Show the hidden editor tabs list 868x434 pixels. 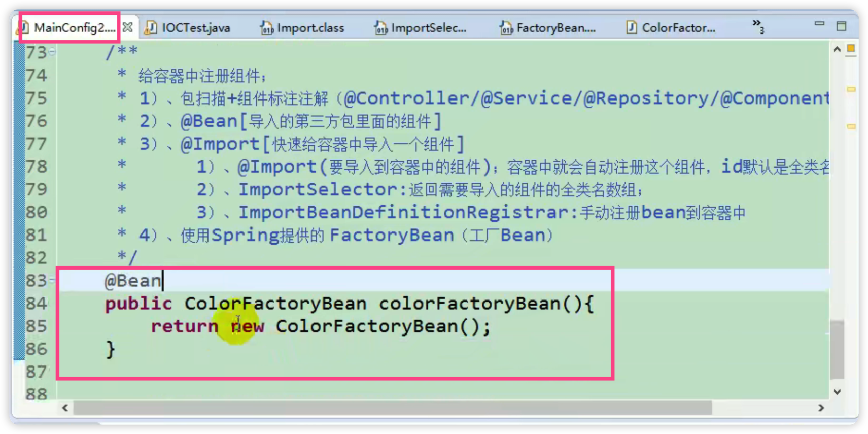(758, 26)
